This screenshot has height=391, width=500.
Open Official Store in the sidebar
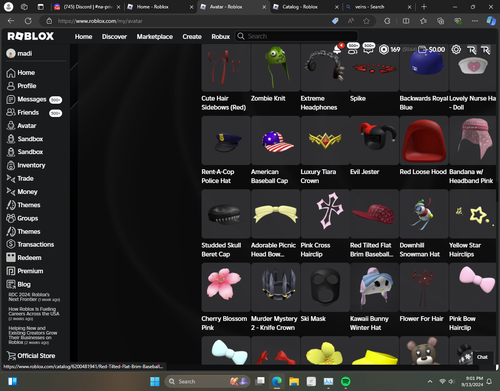(x=31, y=356)
